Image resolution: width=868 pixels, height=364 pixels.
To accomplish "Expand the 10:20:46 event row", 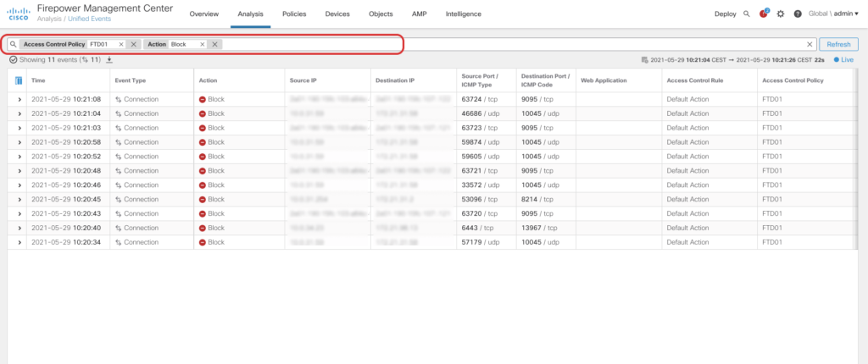I will (19, 185).
